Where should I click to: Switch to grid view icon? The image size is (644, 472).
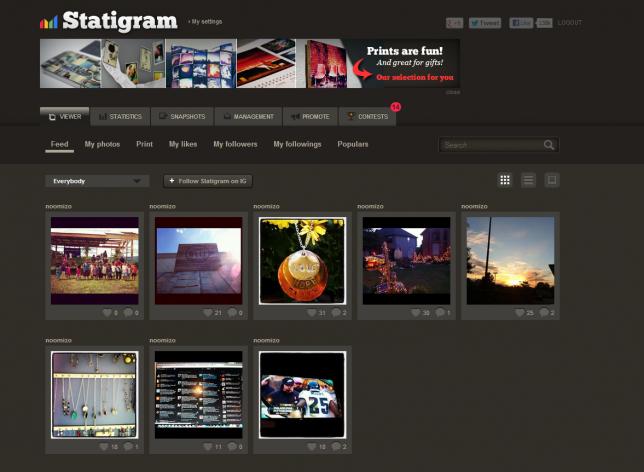click(x=505, y=180)
